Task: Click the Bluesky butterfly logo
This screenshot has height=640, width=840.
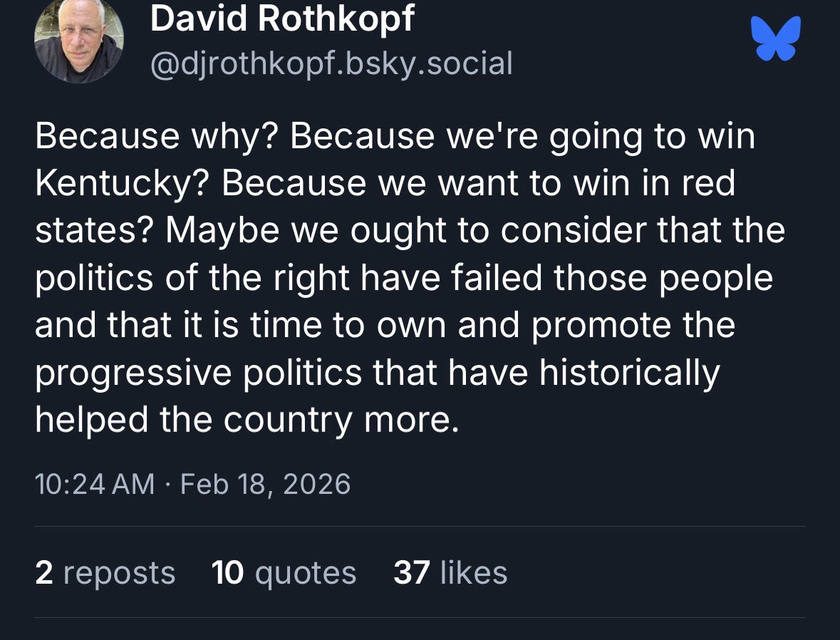Action: point(776,38)
